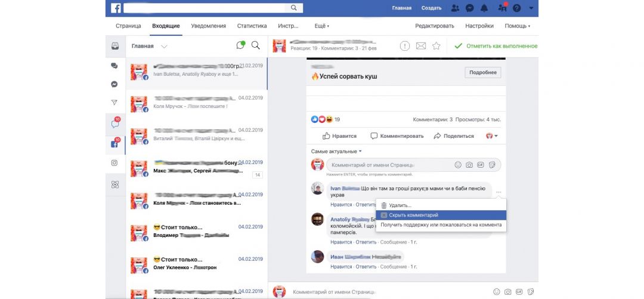Open the page identity selector dropdown
Image resolution: width=644 pixels, height=299 pixels.
click(x=491, y=135)
